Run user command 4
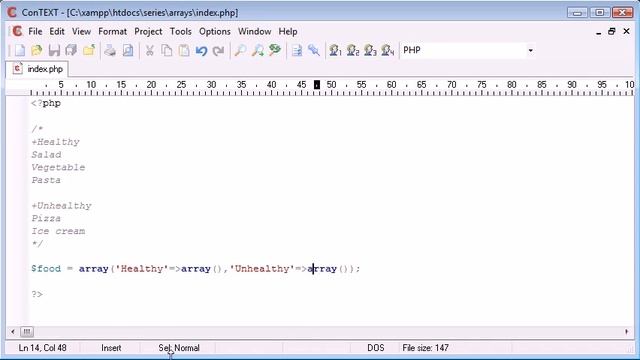The image size is (640, 360). [387, 51]
